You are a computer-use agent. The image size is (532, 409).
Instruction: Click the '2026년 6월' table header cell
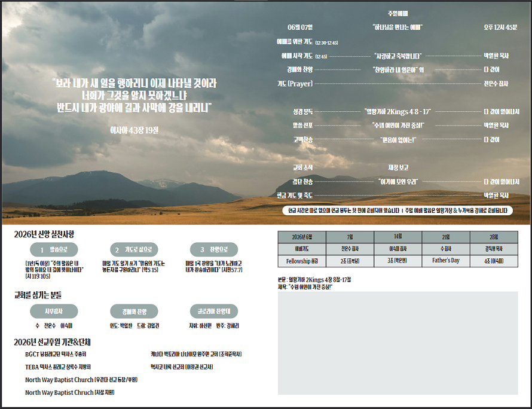pyautogui.click(x=302, y=237)
